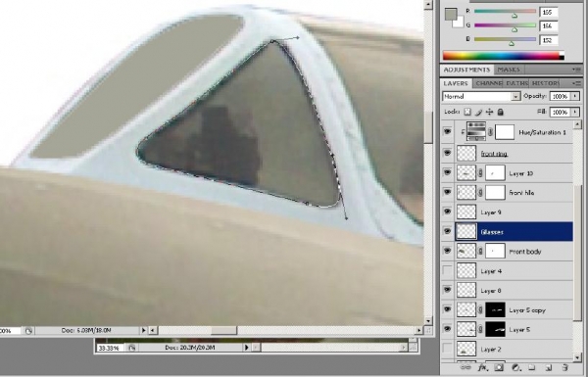This screenshot has width=588, height=377.
Task: Click the layers panel scroll down arrow
Action: click(577, 358)
